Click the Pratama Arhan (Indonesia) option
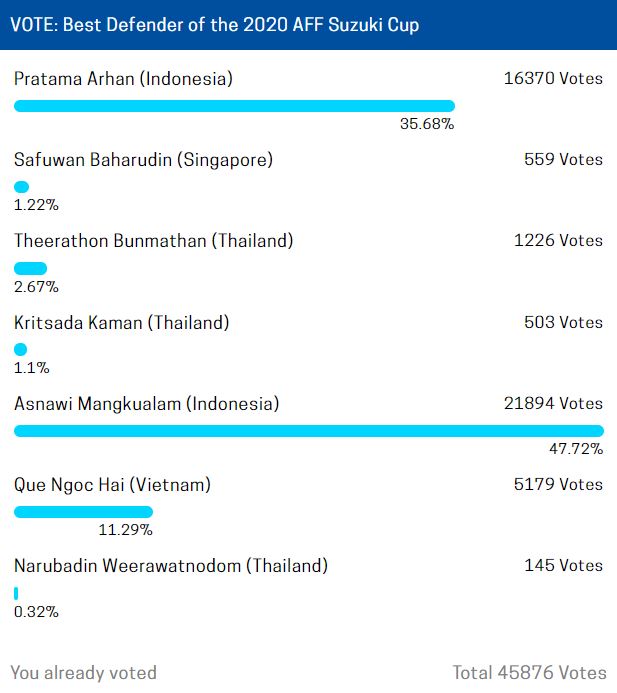Screen dimensions: 617x693 pos(123,79)
